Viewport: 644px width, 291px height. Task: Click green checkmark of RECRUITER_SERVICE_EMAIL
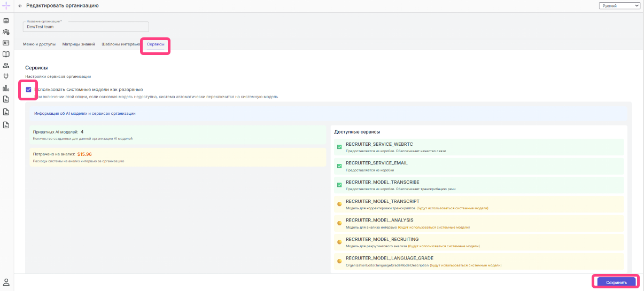click(339, 166)
